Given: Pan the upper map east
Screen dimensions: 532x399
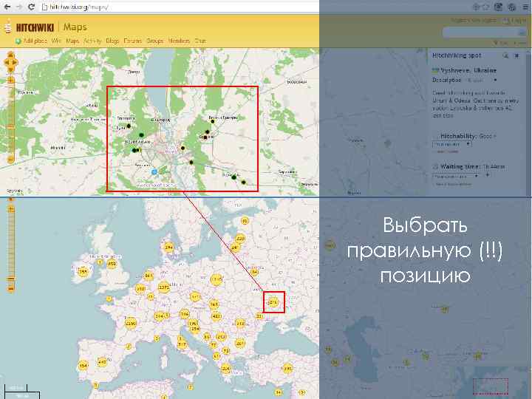Looking at the screenshot, I should 15,62.
